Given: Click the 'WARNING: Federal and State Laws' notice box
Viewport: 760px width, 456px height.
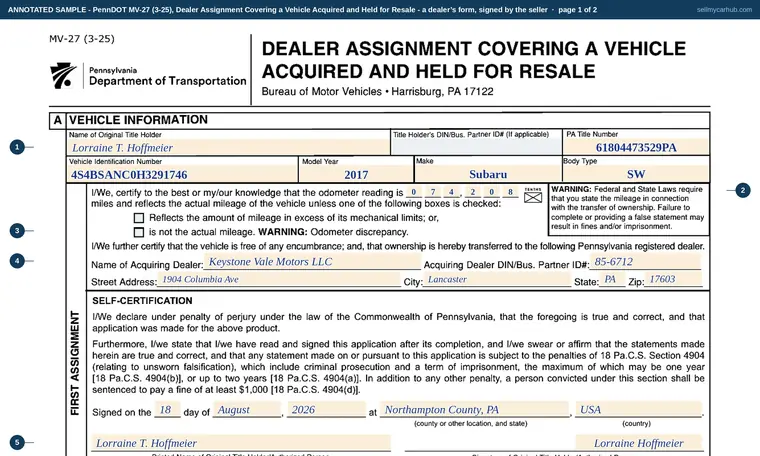Looking at the screenshot, I should [x=628, y=208].
